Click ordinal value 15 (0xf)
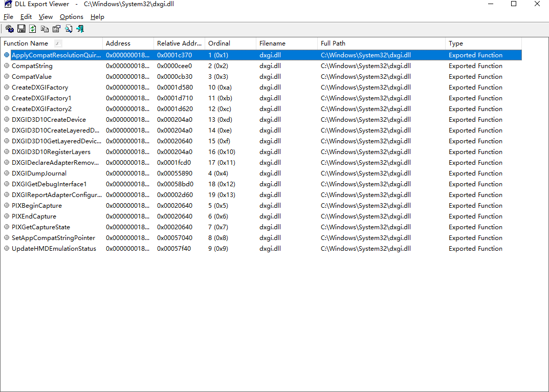Viewport: 549px width, 392px height. (219, 141)
